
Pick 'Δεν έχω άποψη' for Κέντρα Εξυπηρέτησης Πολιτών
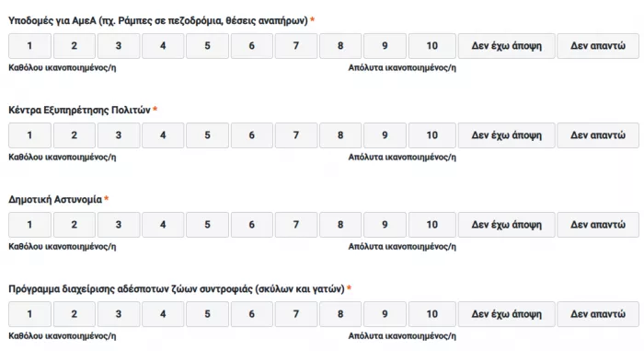click(506, 135)
